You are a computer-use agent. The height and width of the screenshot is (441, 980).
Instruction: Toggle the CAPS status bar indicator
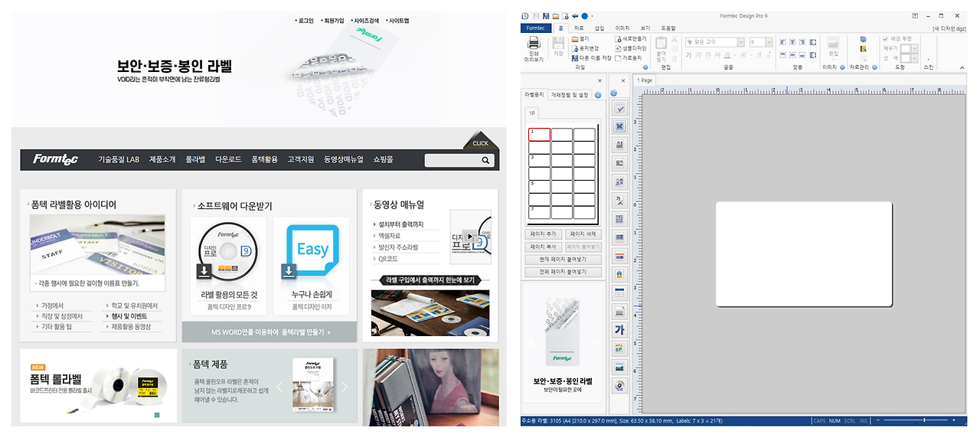(x=819, y=420)
